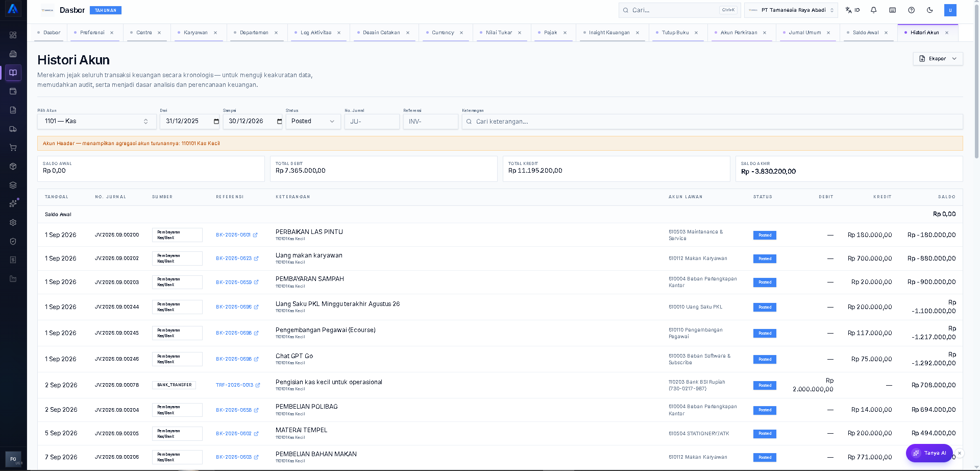Click keyboard shortcuts icon in header
Viewport: 980px width, 471px height.
tap(893, 10)
